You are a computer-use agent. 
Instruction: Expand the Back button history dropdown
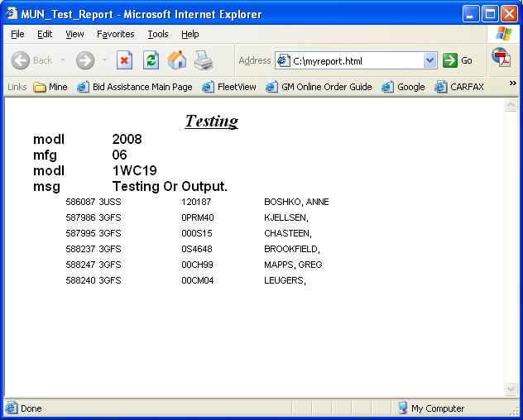click(62, 60)
